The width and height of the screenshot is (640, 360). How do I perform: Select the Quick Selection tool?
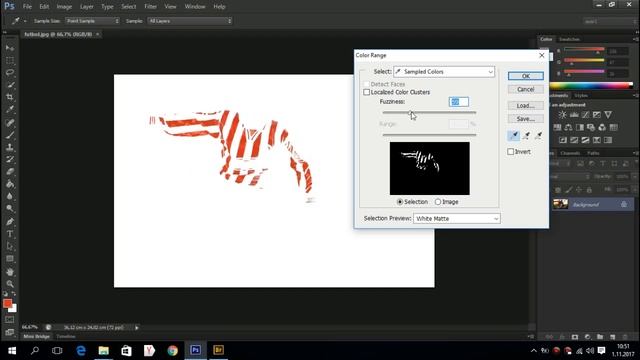(x=10, y=85)
